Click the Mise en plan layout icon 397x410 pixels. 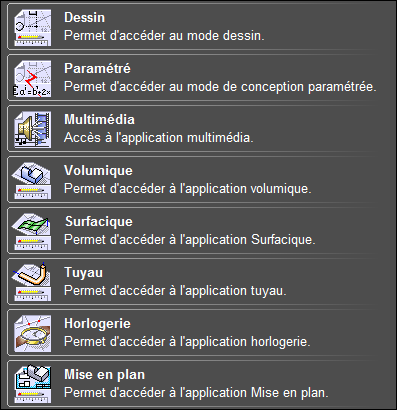(33, 385)
